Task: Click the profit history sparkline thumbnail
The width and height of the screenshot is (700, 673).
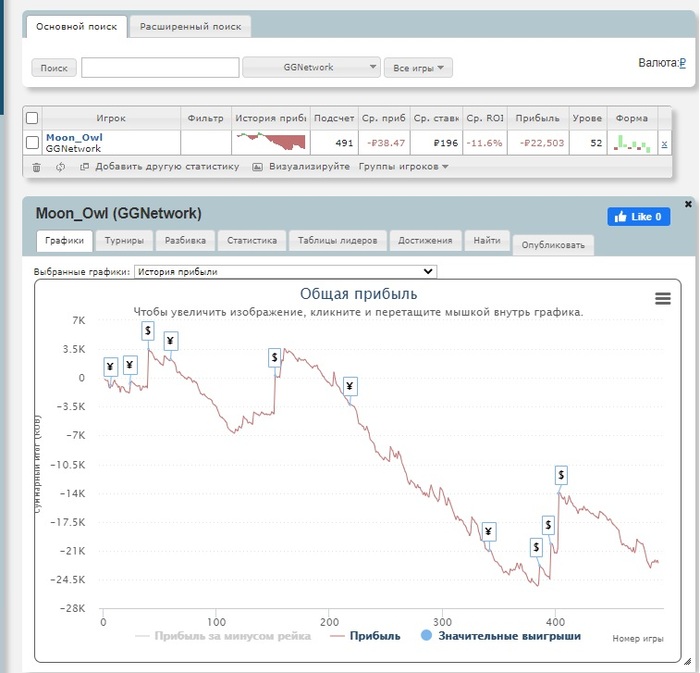Action: (271, 141)
